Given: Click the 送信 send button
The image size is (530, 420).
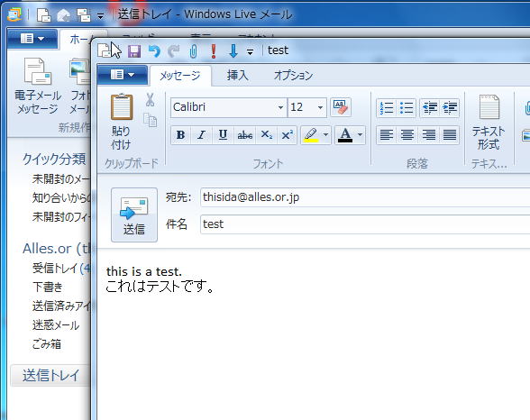Looking at the screenshot, I should (134, 215).
